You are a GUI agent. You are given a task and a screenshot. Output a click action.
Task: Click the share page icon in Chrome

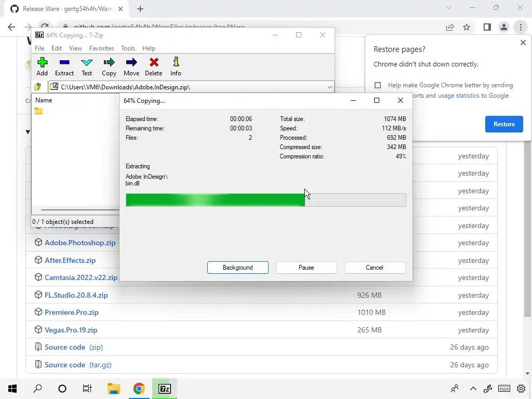coord(450,27)
